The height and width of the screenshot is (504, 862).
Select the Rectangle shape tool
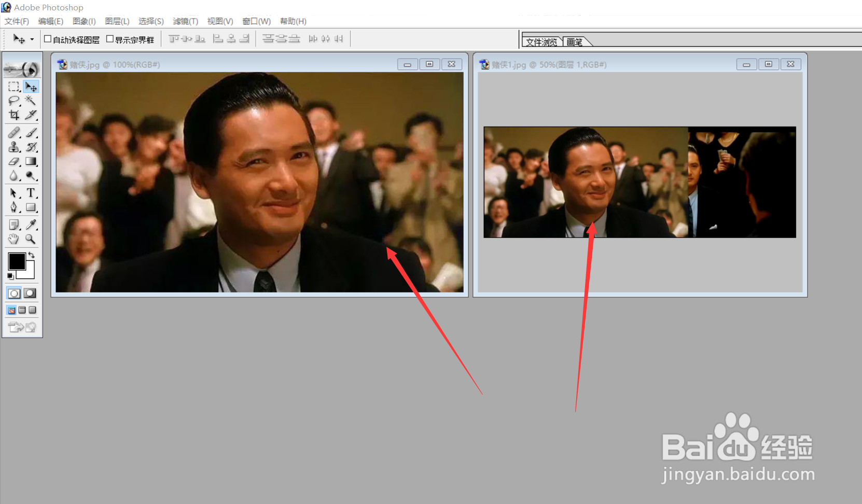point(31,207)
